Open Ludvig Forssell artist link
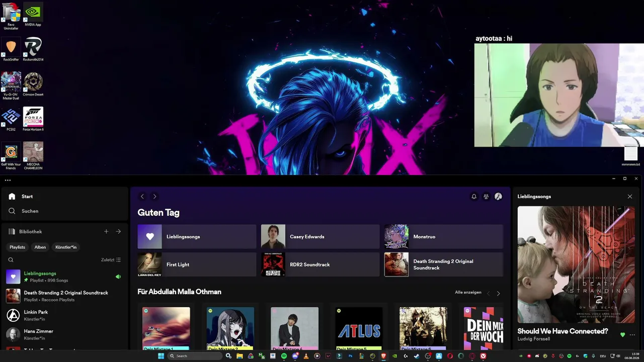The width and height of the screenshot is (644, 362). click(x=534, y=339)
